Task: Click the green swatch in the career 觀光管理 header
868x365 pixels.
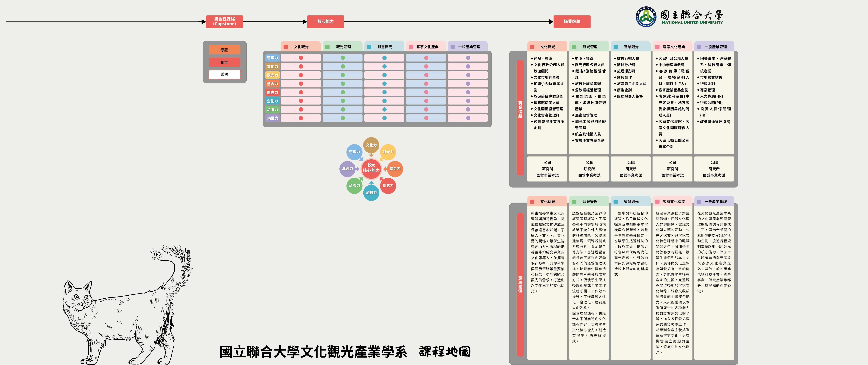Action: pyautogui.click(x=574, y=47)
